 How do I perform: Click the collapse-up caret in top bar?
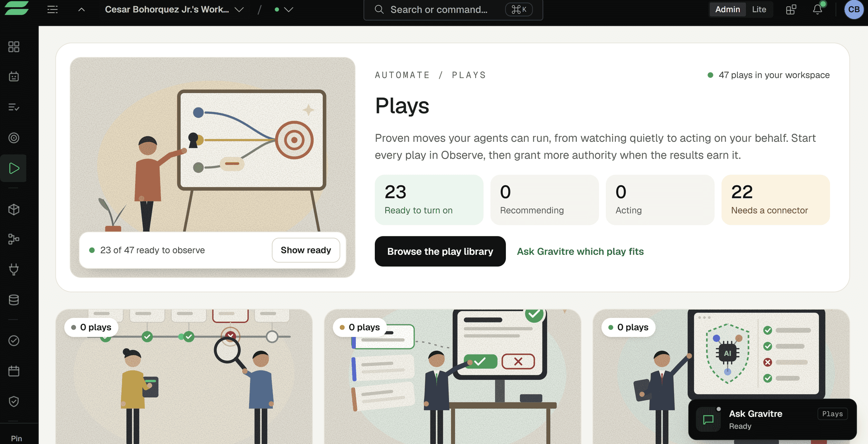[x=81, y=9]
